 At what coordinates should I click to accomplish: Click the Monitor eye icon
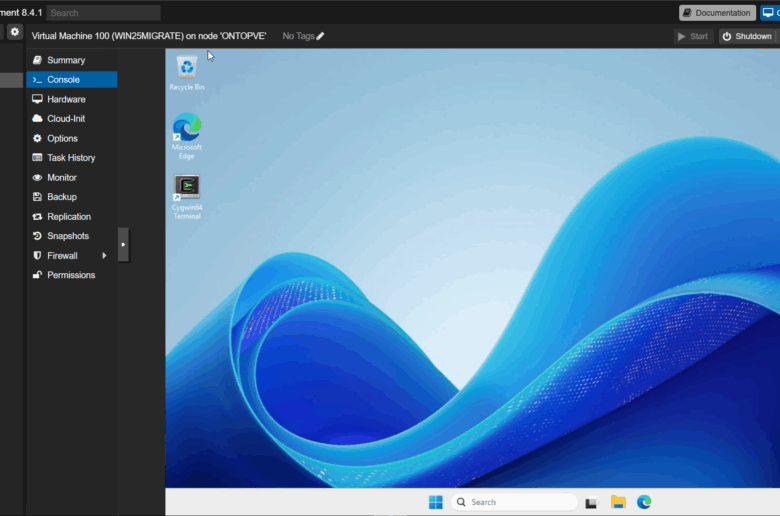click(x=37, y=177)
